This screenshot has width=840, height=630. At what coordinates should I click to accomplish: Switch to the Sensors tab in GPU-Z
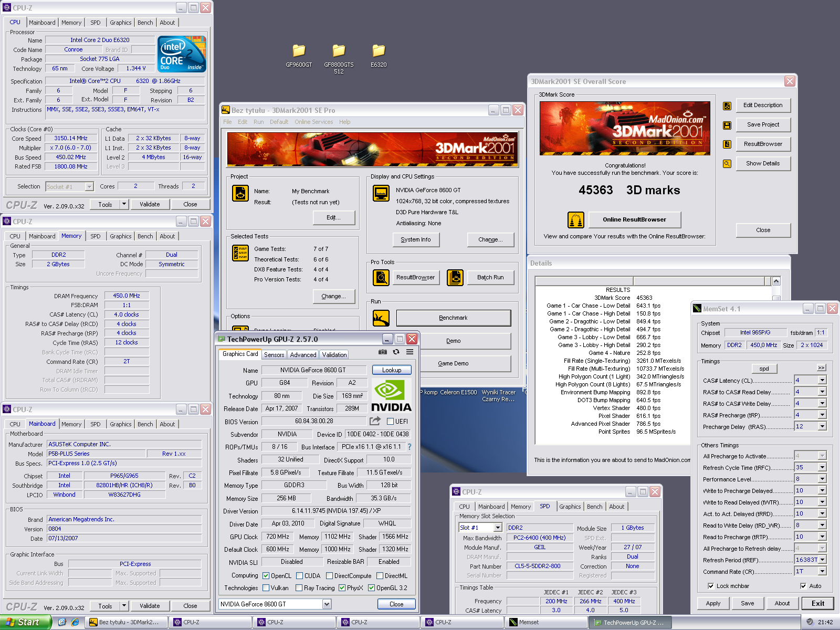pyautogui.click(x=274, y=355)
